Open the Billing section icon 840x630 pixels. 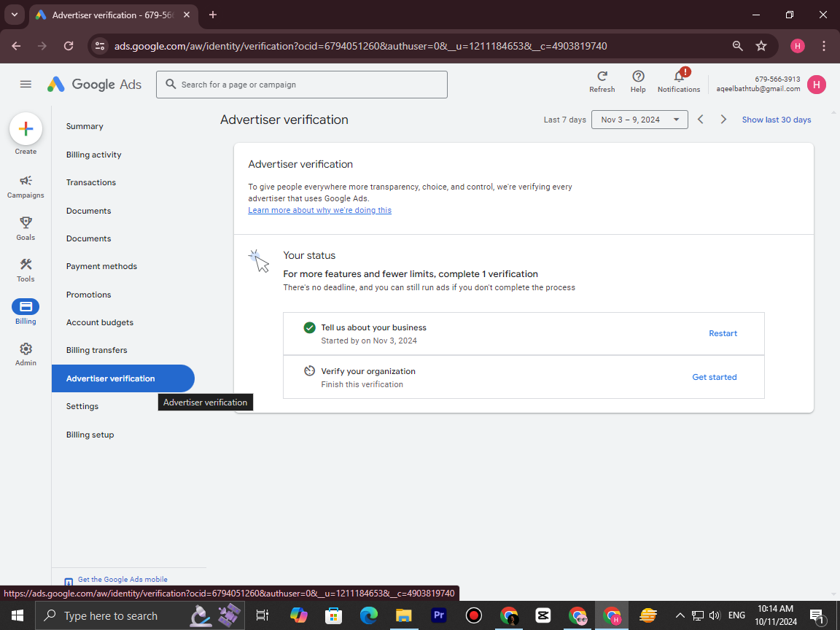click(x=26, y=306)
